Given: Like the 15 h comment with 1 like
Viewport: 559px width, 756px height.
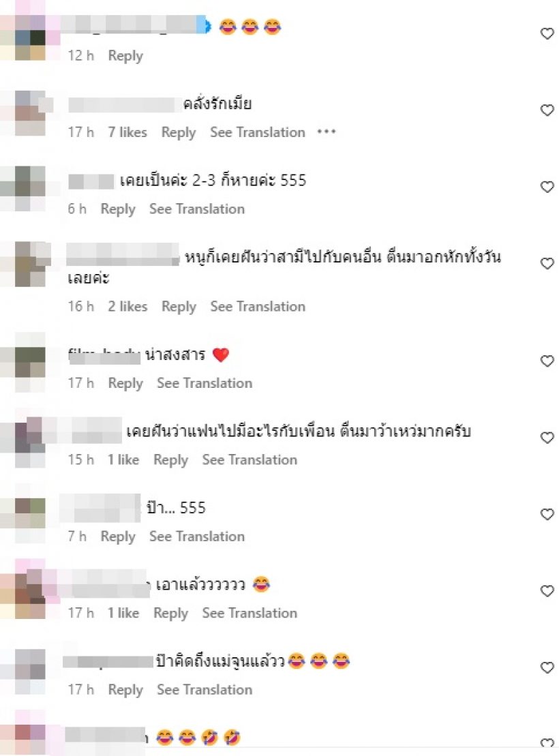Looking at the screenshot, I should [547, 437].
